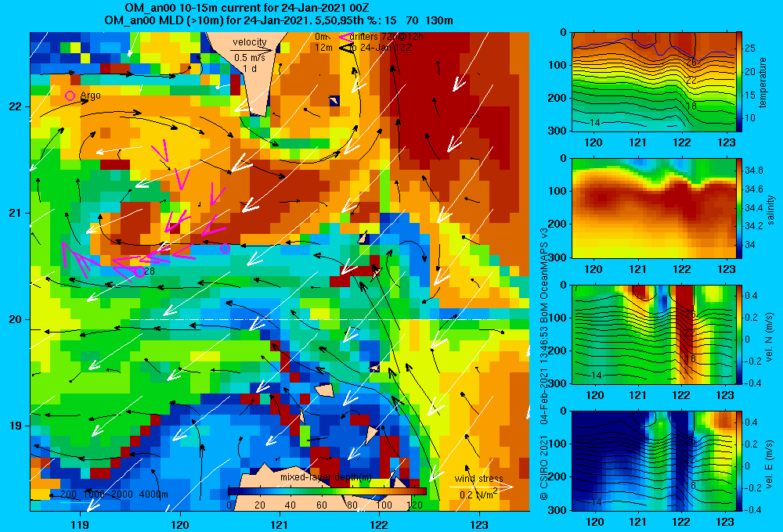The image size is (783, 532).
Task: Click the vertical CSIRO BoM OceanMAPS credit text
Action: tap(544, 363)
